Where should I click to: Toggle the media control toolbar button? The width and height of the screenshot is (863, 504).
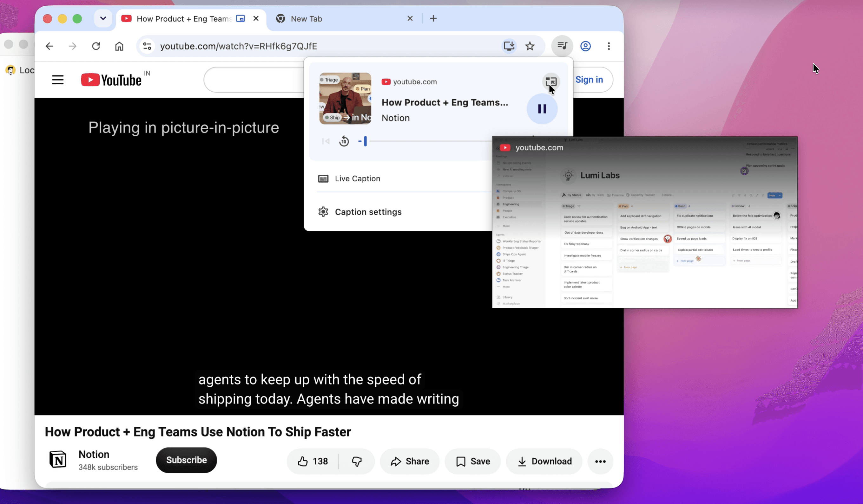click(562, 46)
